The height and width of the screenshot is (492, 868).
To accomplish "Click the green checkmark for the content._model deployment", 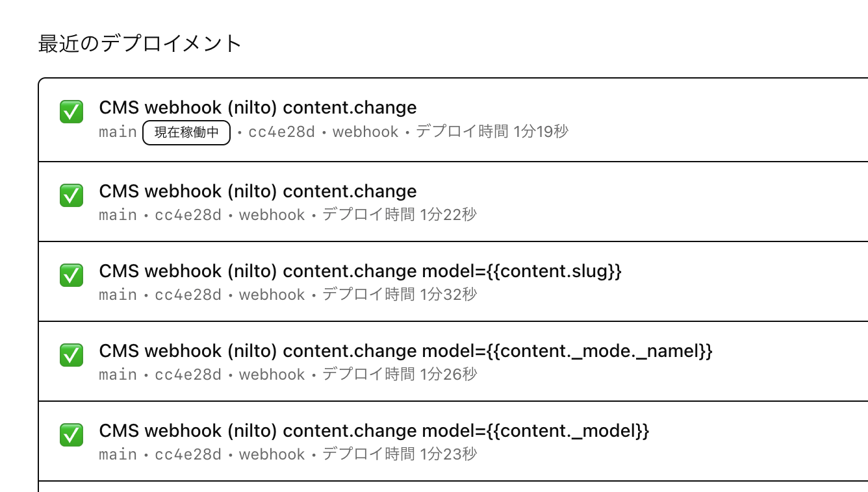I will click(71, 435).
